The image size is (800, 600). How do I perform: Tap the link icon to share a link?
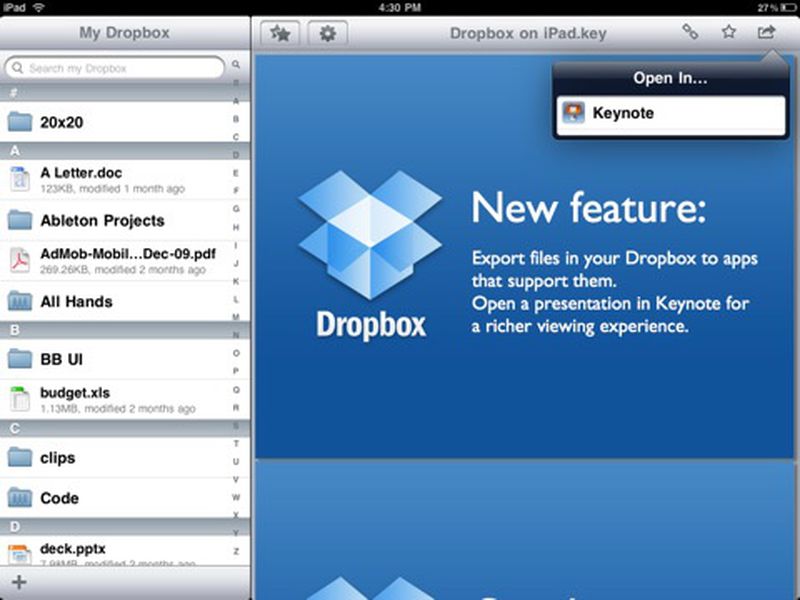[690, 33]
